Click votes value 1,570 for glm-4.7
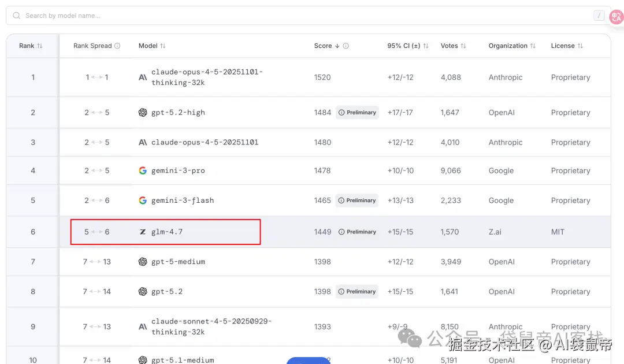Image resolution: width=624 pixels, height=364 pixels. (450, 232)
